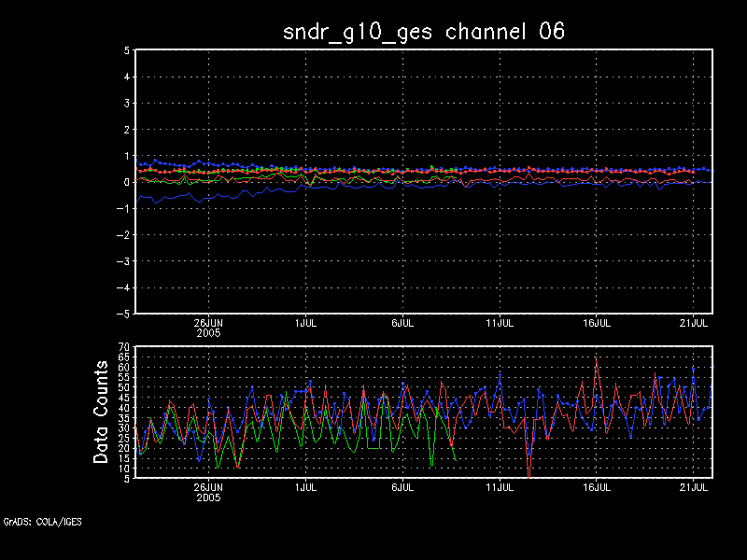This screenshot has height=560, width=747.
Task: Click the 21JUL label under the lower chart
Action: (x=694, y=486)
